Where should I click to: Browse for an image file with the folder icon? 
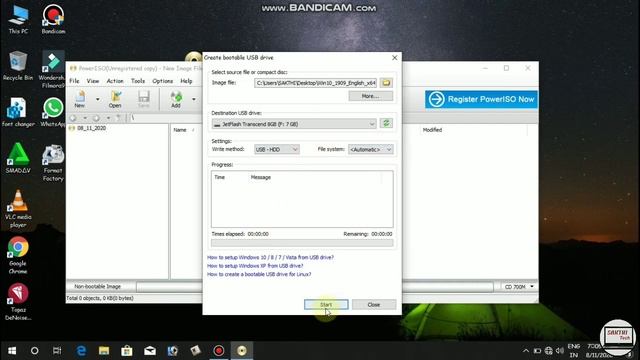click(x=386, y=83)
